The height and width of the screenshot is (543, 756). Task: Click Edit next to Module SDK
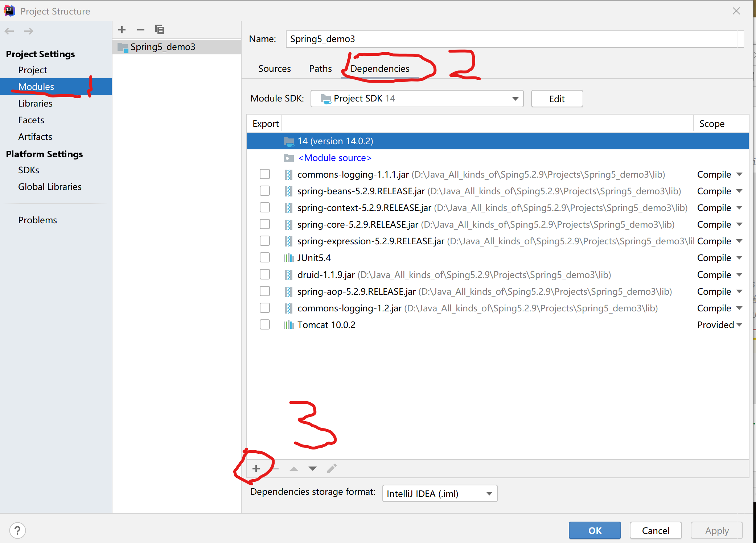click(x=557, y=99)
